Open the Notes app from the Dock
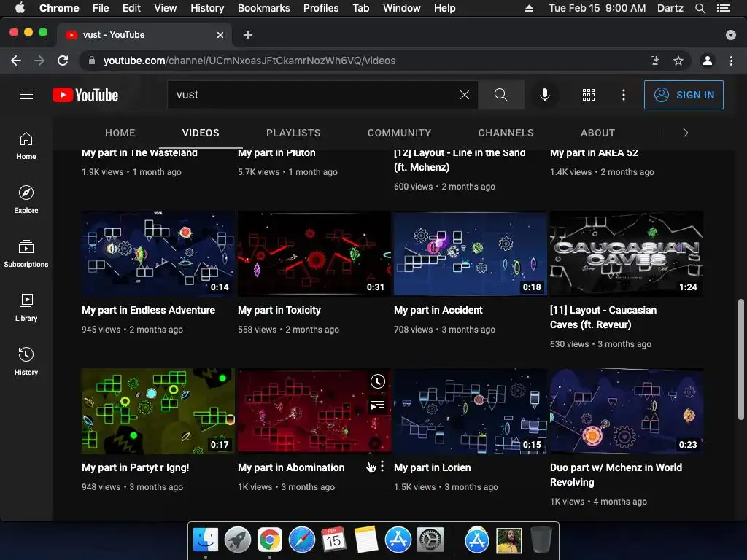The height and width of the screenshot is (560, 747). (366, 540)
